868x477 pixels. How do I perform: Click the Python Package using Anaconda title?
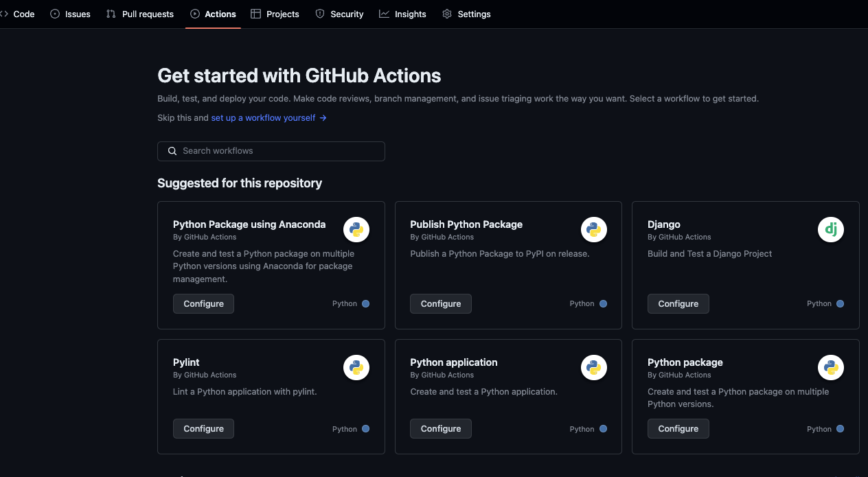(x=249, y=224)
